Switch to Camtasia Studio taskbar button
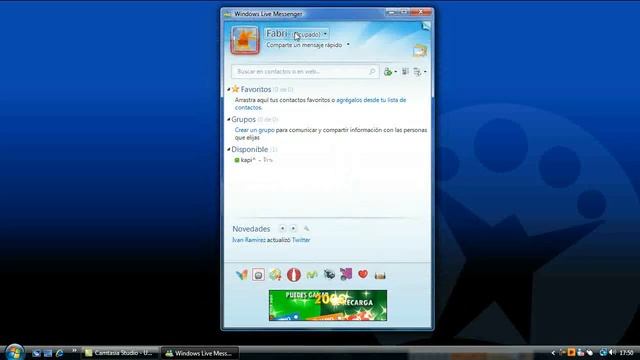The height and width of the screenshot is (360, 640). 119,353
